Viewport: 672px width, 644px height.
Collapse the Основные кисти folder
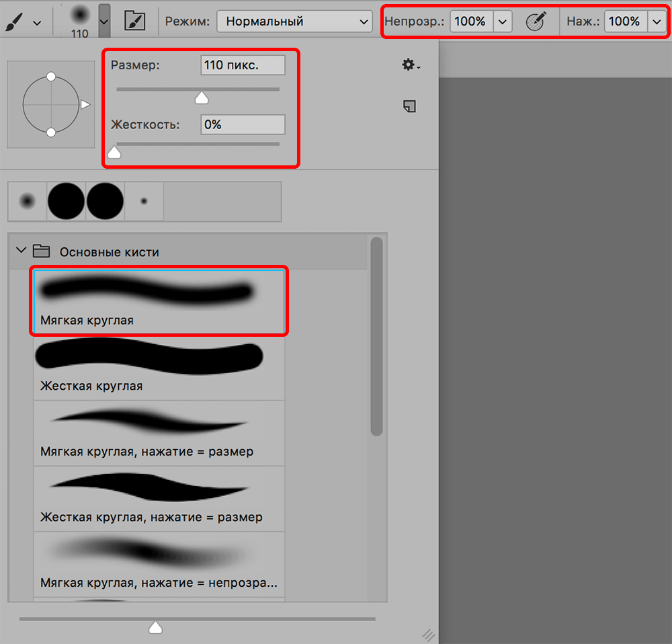[x=21, y=251]
